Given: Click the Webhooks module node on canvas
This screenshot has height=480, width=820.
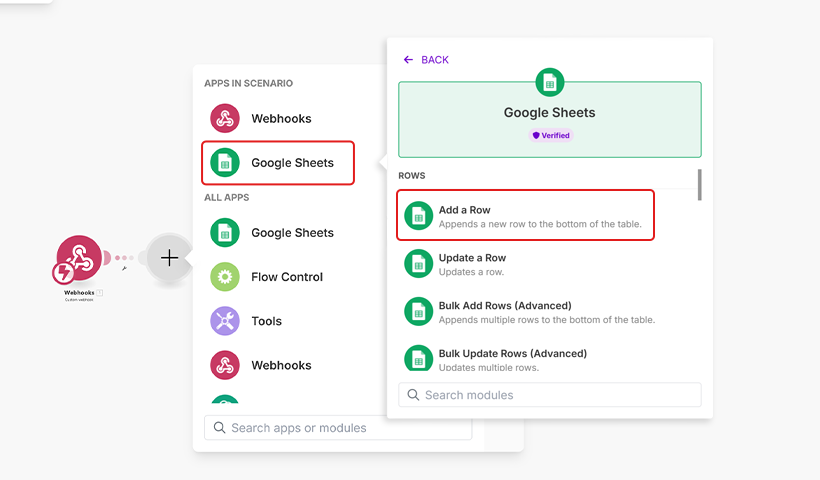Looking at the screenshot, I should pos(79,259).
